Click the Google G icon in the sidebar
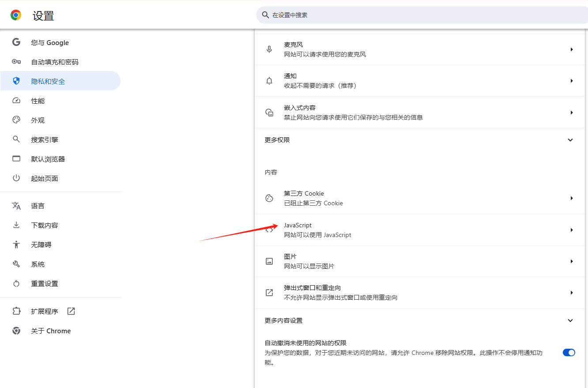588x388 pixels. click(16, 42)
